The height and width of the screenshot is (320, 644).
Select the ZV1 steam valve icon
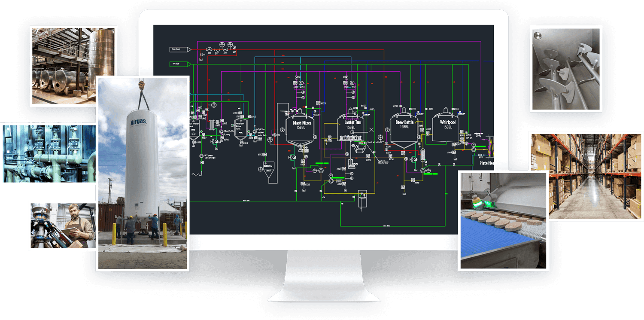209,50
